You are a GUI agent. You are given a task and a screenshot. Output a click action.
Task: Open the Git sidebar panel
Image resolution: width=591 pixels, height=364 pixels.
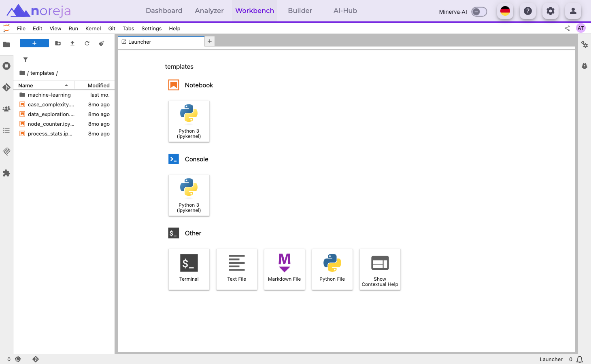6,87
